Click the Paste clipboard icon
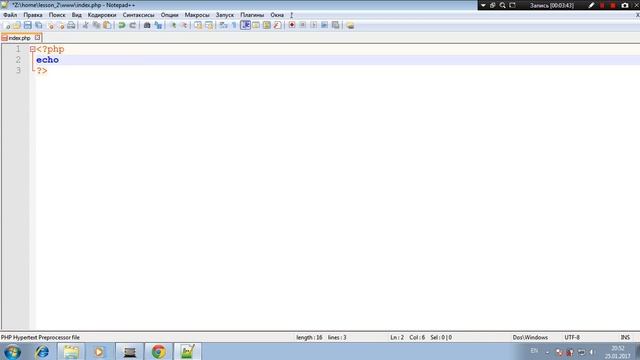 point(107,25)
